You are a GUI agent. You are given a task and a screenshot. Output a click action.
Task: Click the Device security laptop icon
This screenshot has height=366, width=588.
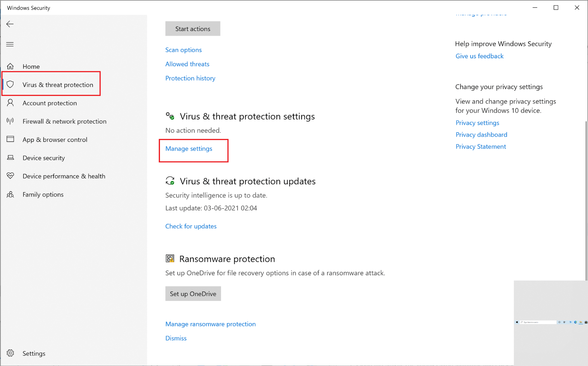coord(10,158)
